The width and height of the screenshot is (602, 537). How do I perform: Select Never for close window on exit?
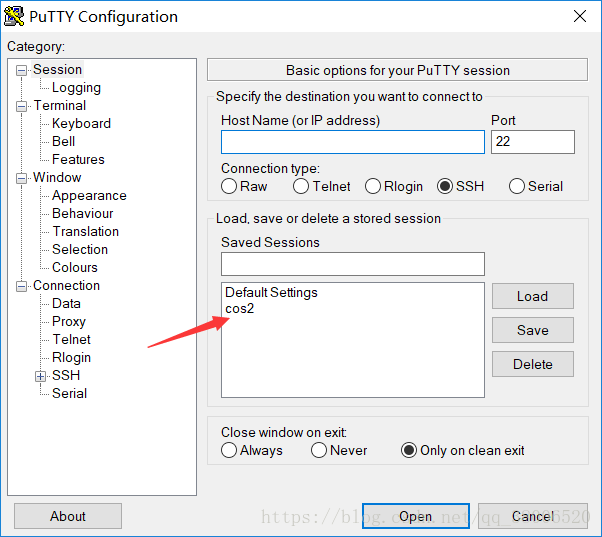pyautogui.click(x=319, y=450)
